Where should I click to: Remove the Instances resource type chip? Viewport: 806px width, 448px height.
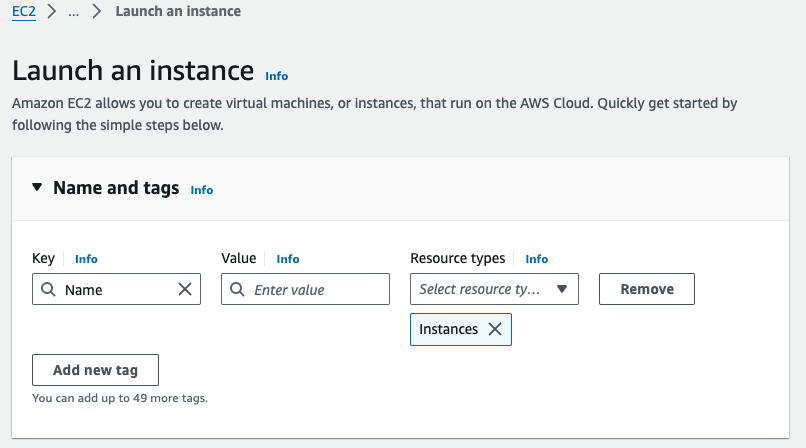[x=495, y=329]
